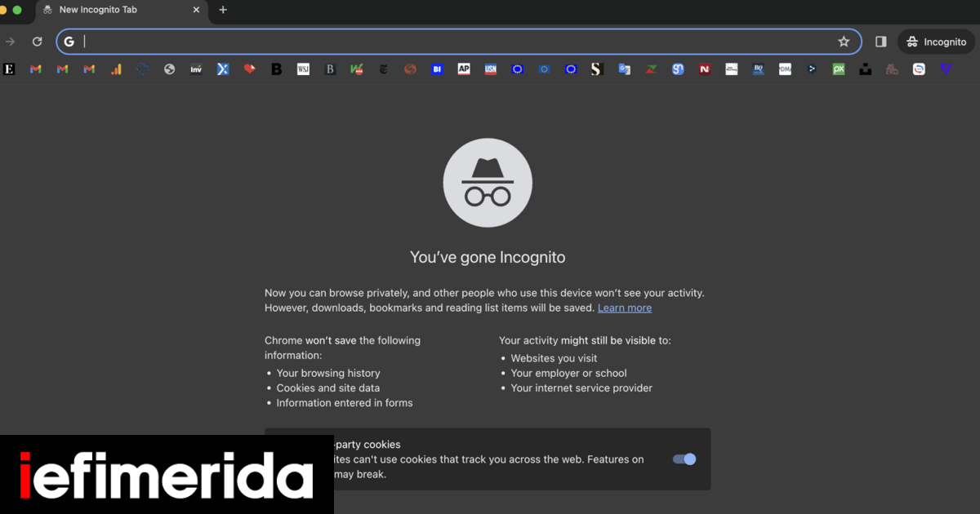Focus the address bar input
Screen dimensions: 980x514
pos(457,42)
